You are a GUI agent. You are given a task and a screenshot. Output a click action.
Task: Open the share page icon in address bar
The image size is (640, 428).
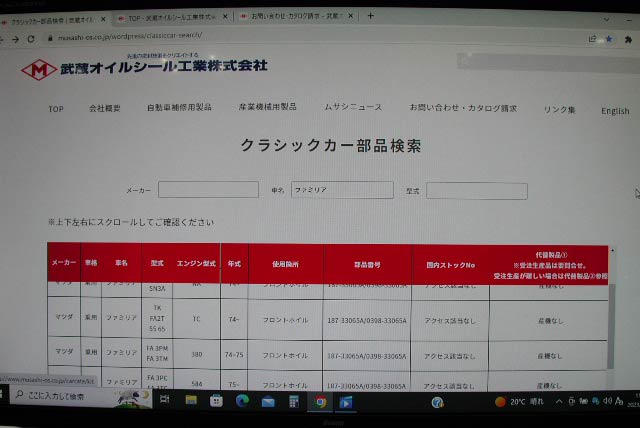593,39
